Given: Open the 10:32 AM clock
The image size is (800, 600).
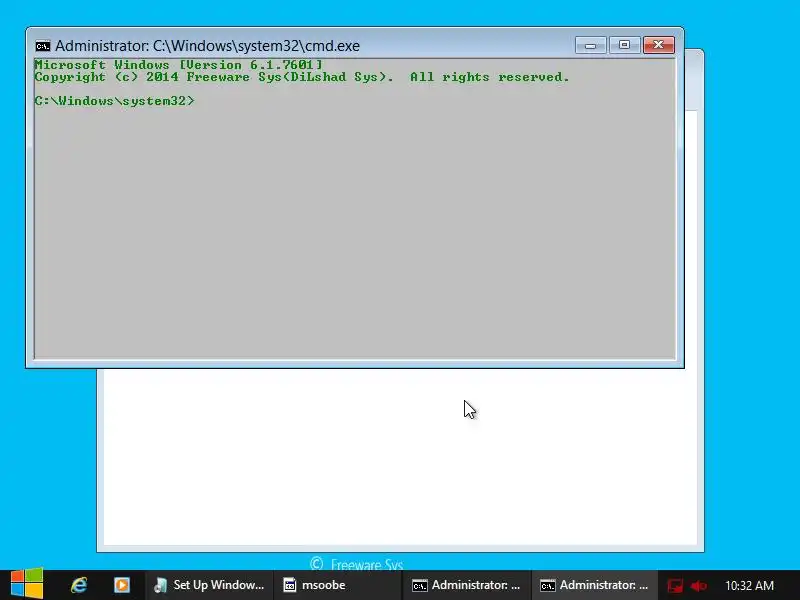Looking at the screenshot, I should tap(749, 586).
